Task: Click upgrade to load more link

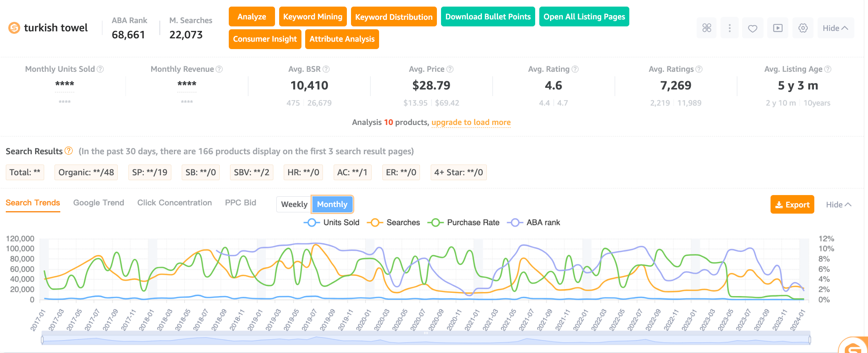Action: tap(471, 122)
